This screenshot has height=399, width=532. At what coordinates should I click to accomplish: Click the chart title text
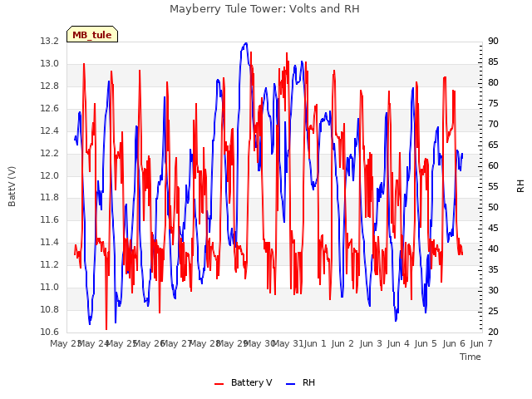pyautogui.click(x=264, y=9)
